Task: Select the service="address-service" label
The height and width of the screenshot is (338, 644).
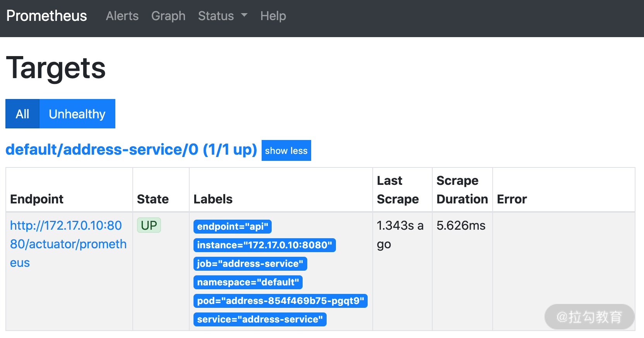Action: tap(260, 319)
